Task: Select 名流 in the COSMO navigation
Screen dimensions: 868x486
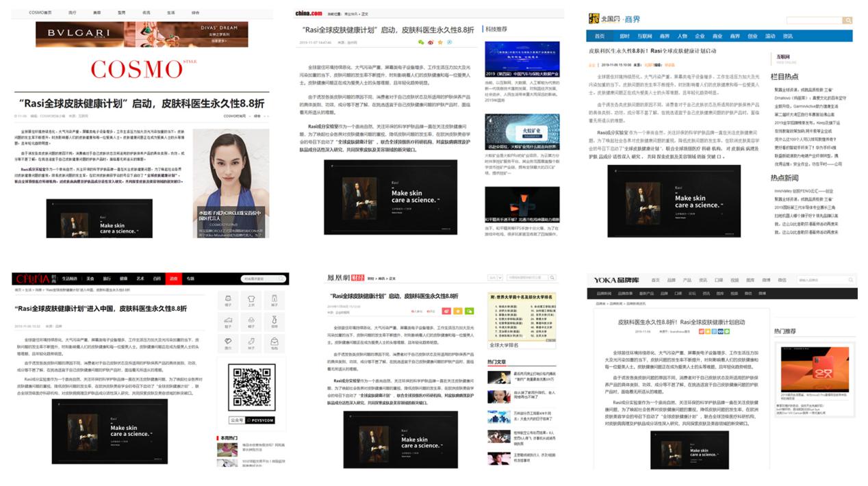Action: (x=146, y=12)
